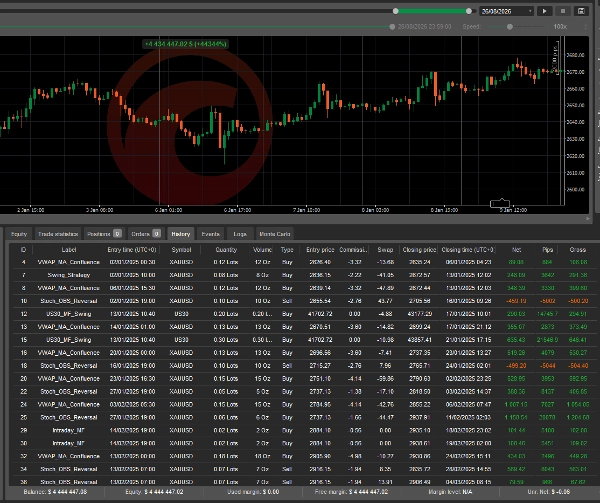The width and height of the screenshot is (600, 503).
Task: Sort by the Volume column header
Action: coord(262,249)
